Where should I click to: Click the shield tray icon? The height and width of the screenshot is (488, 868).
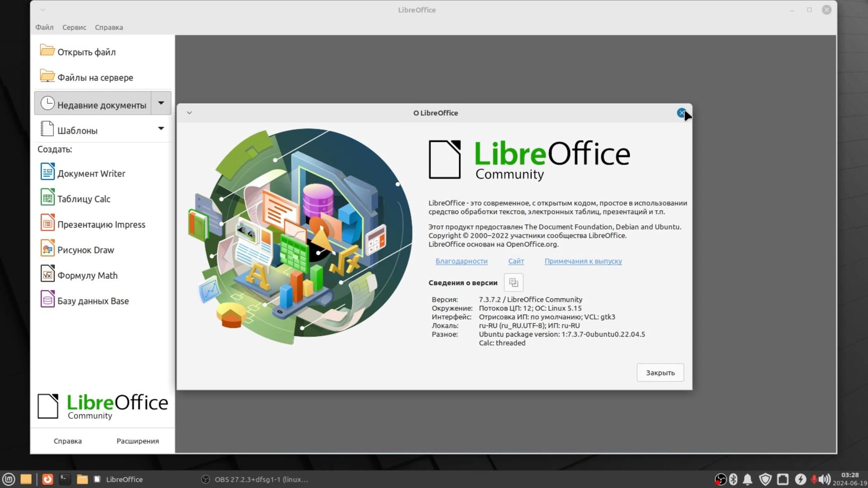point(765,479)
